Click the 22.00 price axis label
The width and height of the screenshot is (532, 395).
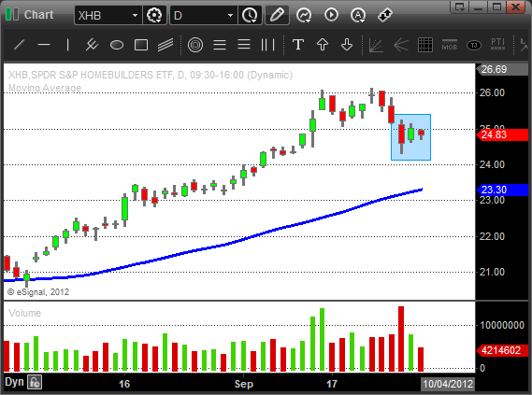(x=492, y=236)
